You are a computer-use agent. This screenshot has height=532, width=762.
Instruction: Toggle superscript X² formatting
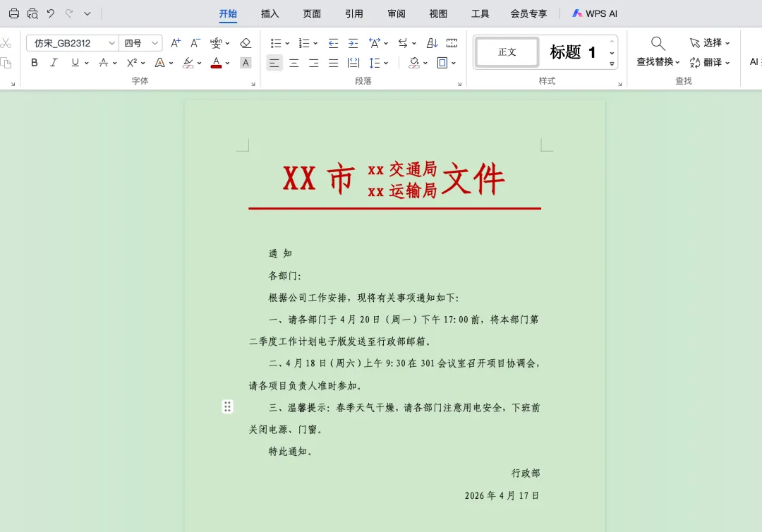coord(132,63)
